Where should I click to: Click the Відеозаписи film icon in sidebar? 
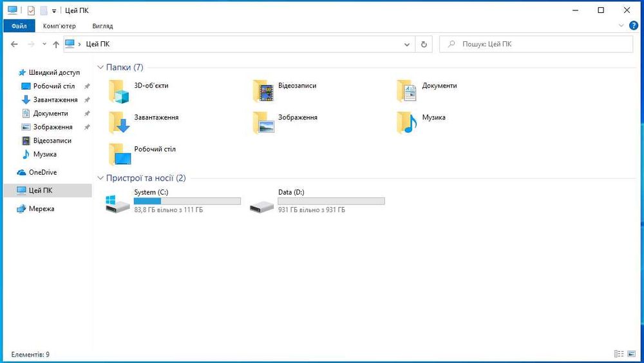tap(26, 141)
